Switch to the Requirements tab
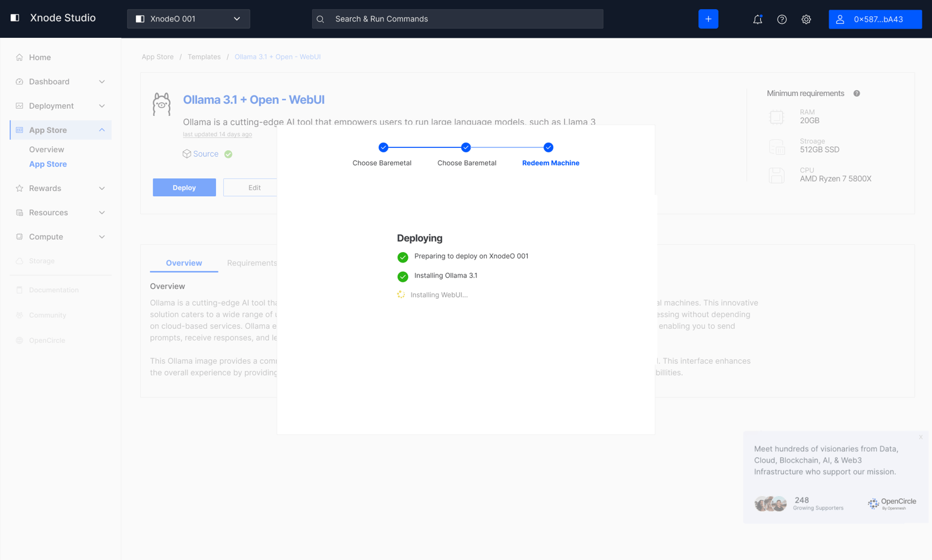932x560 pixels. pyautogui.click(x=252, y=263)
